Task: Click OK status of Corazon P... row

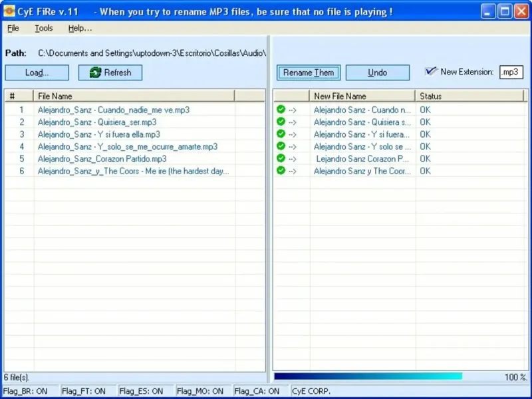Action: 425,159
